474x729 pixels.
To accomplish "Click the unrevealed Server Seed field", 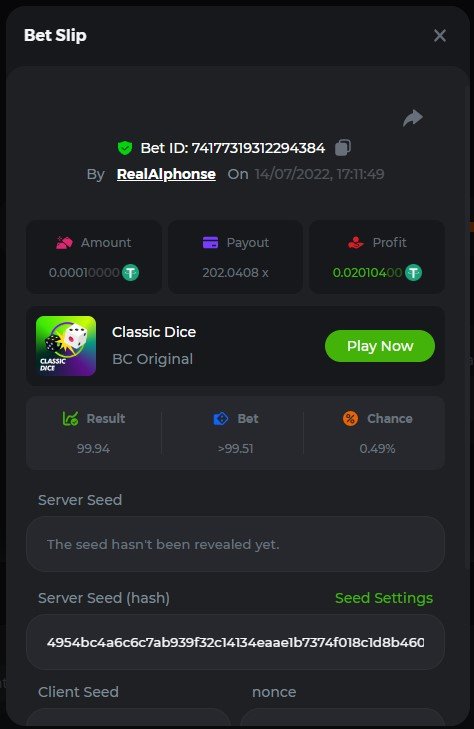I will coord(235,544).
